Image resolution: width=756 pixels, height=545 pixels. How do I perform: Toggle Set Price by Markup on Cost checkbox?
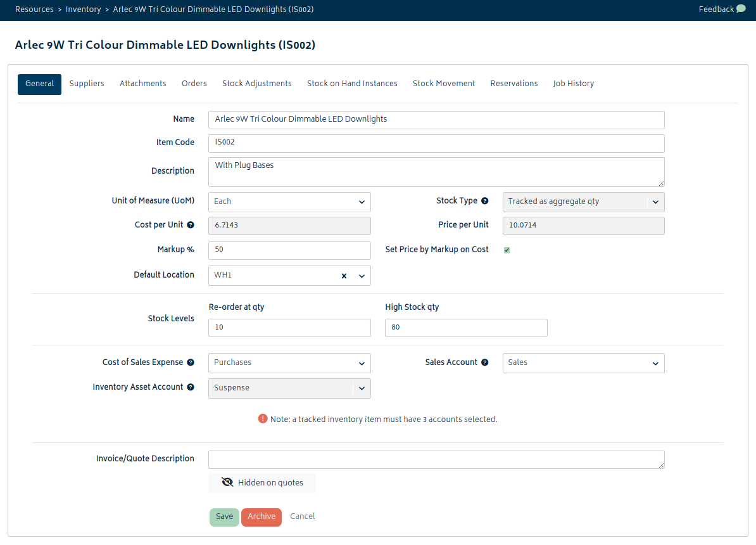[507, 250]
